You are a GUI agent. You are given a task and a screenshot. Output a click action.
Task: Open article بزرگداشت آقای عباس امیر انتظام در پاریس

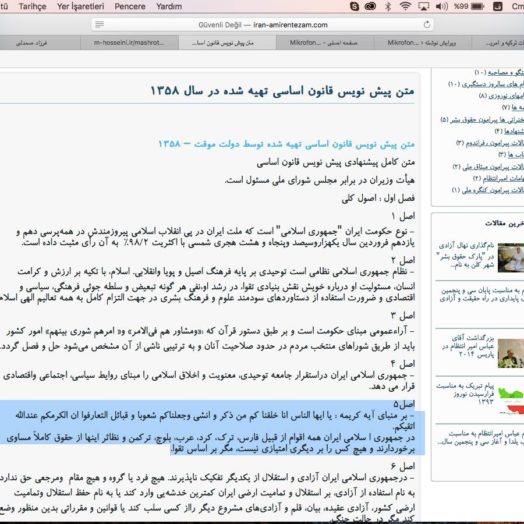(x=468, y=347)
